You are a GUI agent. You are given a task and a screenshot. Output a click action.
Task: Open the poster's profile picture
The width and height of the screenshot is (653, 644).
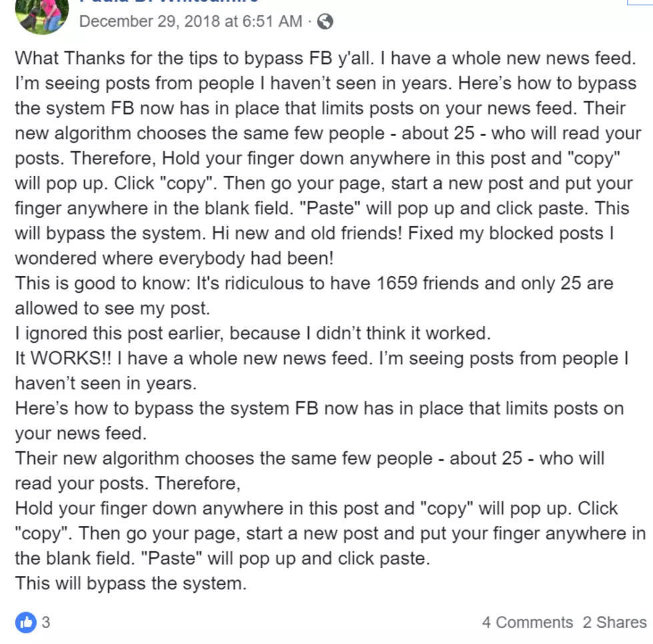click(41, 16)
